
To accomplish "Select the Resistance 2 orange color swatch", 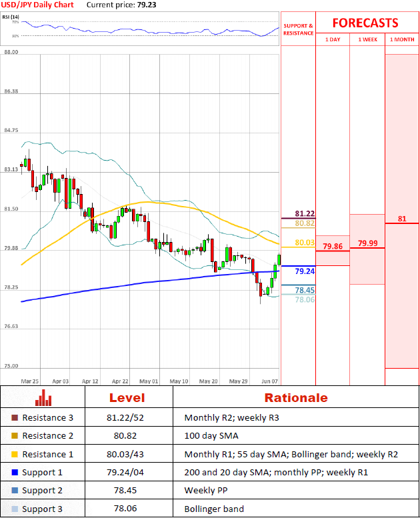I will [15, 436].
